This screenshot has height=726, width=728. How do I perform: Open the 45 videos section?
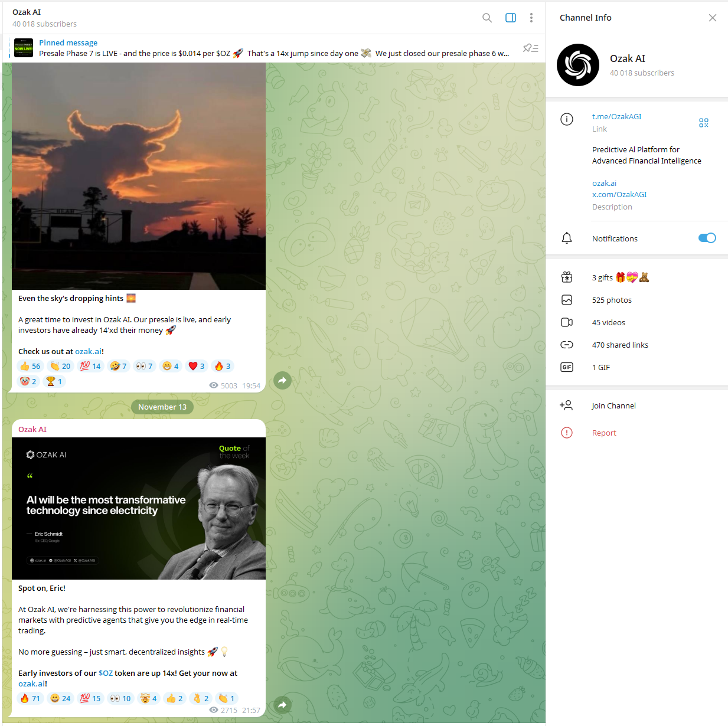[608, 323]
